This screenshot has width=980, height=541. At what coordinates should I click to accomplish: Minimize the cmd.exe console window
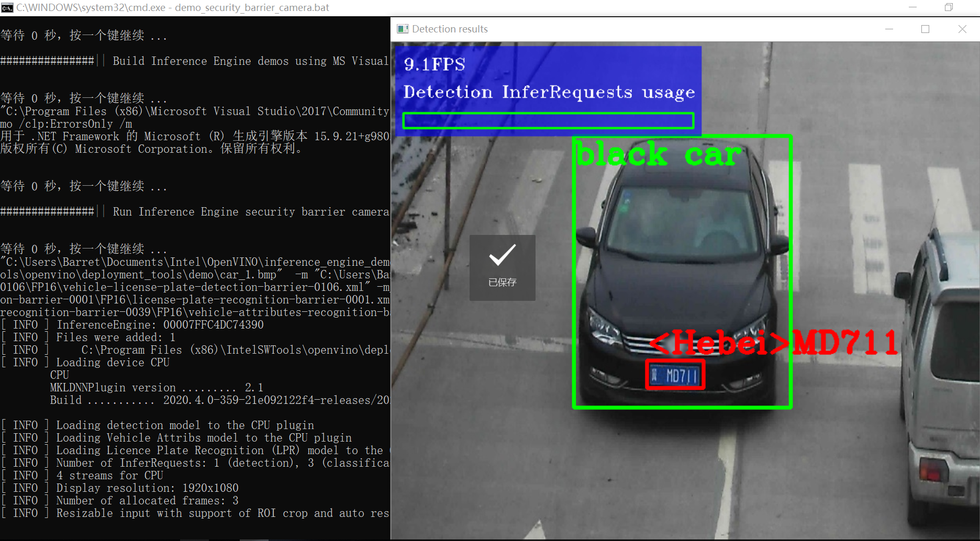pyautogui.click(x=913, y=7)
